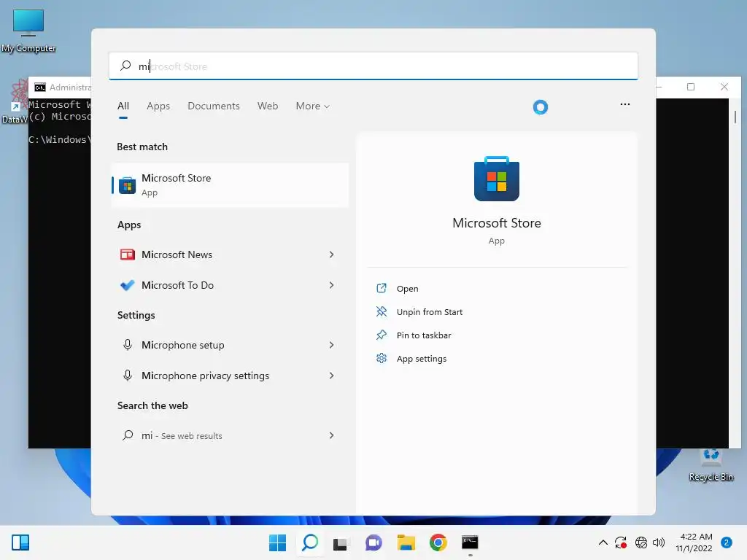
Task: Click the Search magnifier on taskbar
Action: (x=309, y=542)
